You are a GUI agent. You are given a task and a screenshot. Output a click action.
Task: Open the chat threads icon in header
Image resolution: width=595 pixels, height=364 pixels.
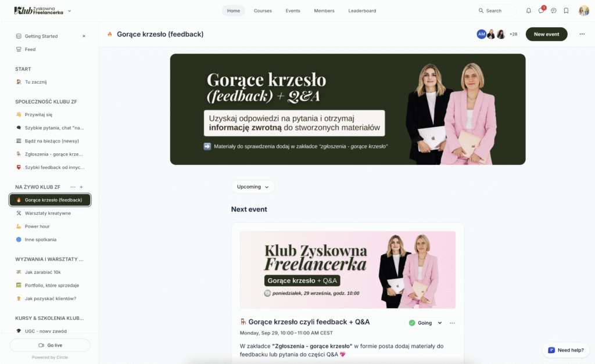pos(554,10)
